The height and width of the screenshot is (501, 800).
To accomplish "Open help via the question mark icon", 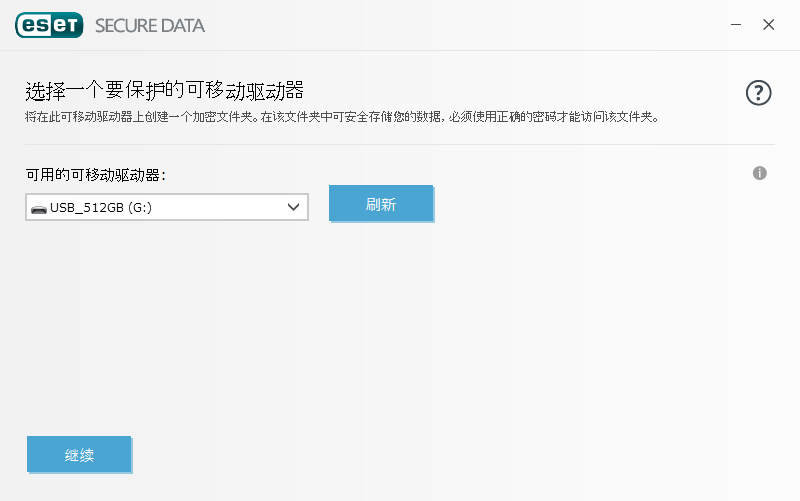I will coord(758,93).
